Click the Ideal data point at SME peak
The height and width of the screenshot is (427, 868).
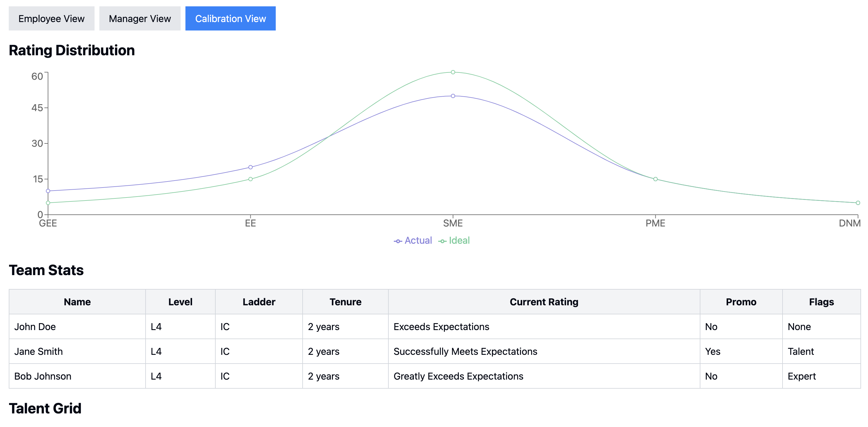[x=453, y=72]
